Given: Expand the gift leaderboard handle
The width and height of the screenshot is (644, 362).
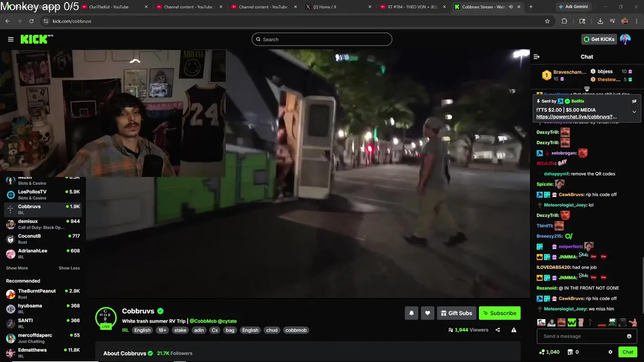Looking at the screenshot, I should click(587, 89).
